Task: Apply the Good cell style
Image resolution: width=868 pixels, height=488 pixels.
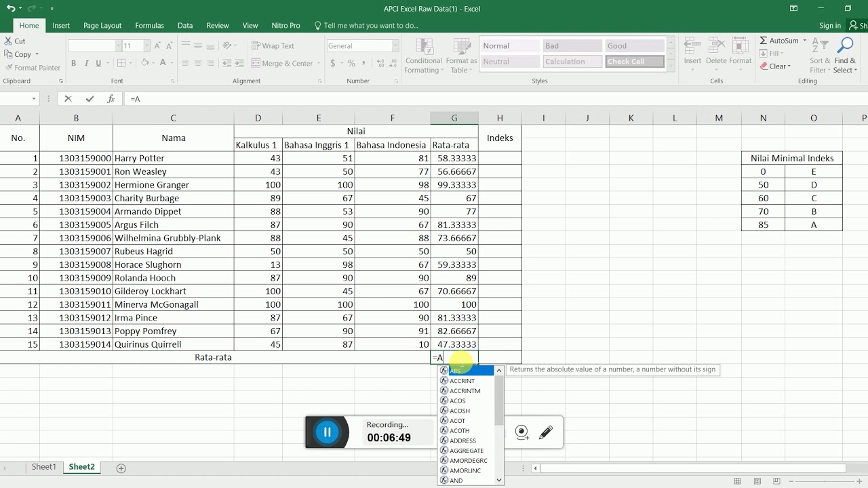Action: click(634, 46)
